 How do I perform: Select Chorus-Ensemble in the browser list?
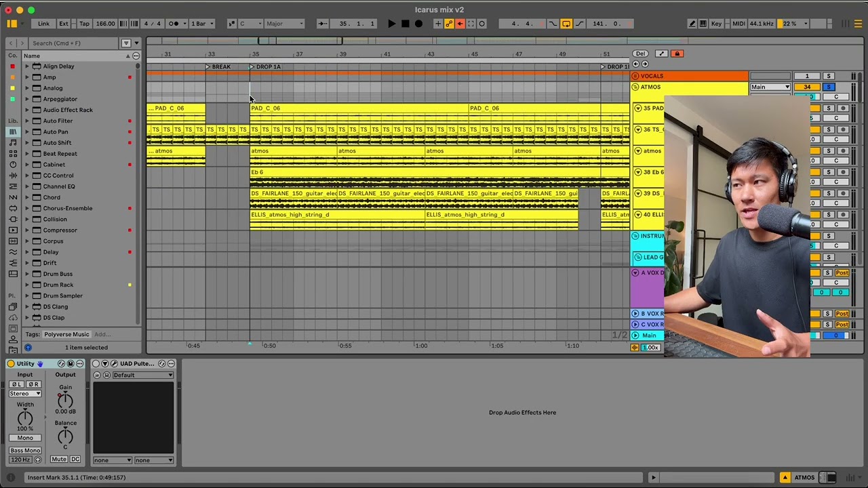(68, 208)
